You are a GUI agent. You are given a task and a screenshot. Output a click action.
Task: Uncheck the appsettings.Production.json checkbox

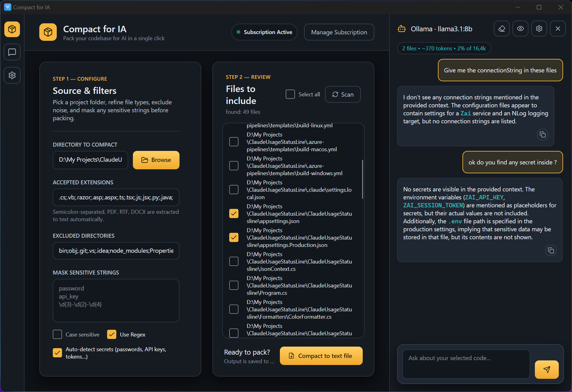[x=234, y=237]
